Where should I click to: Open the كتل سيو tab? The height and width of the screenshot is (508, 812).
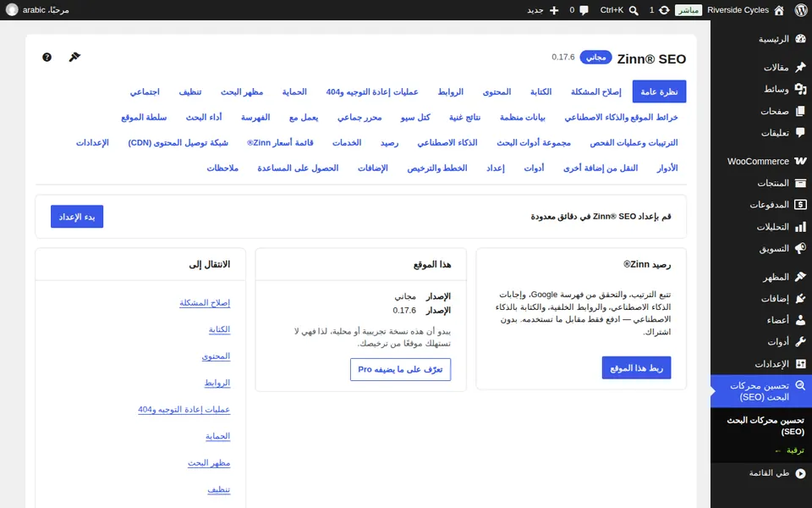click(x=415, y=117)
